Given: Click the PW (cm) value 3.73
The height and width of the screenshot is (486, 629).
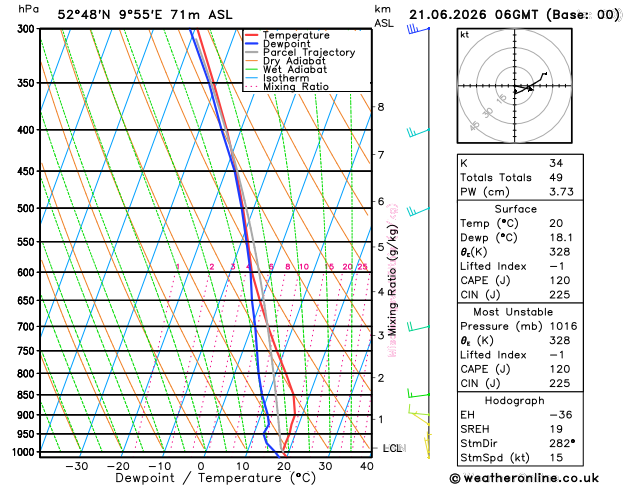Looking at the screenshot, I should tap(561, 192).
